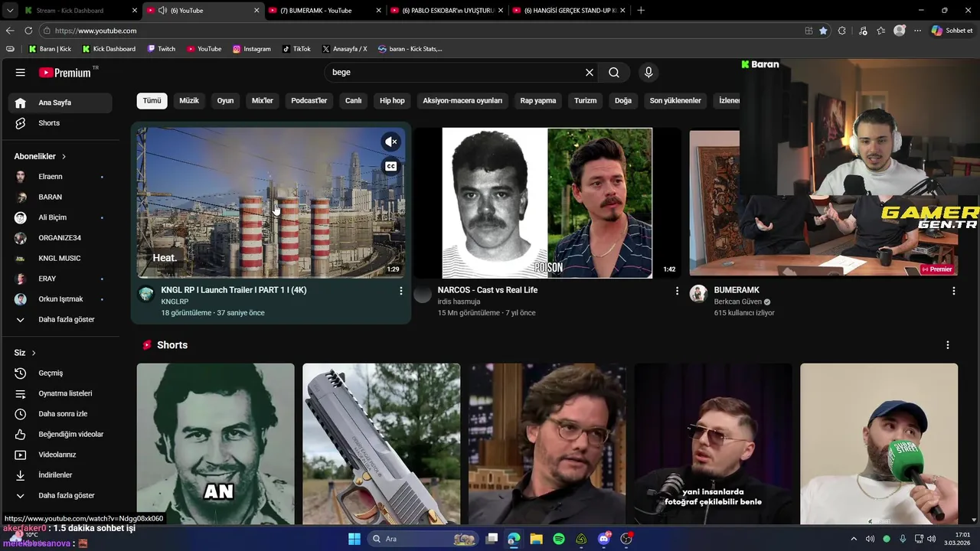
Task: Open the Instagram bookmark
Action: pyautogui.click(x=252, y=49)
